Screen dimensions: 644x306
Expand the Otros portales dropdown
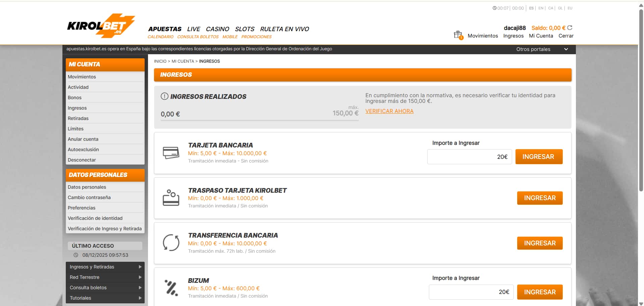pos(566,49)
